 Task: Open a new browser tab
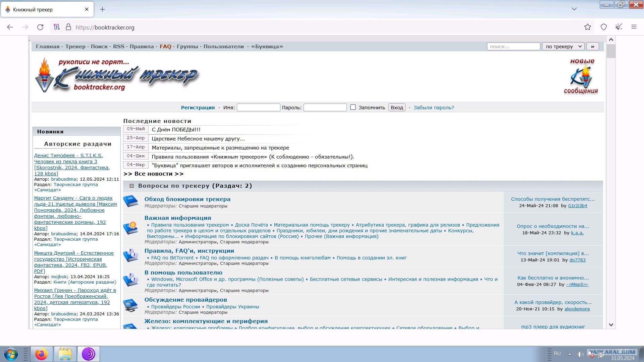coord(103,9)
